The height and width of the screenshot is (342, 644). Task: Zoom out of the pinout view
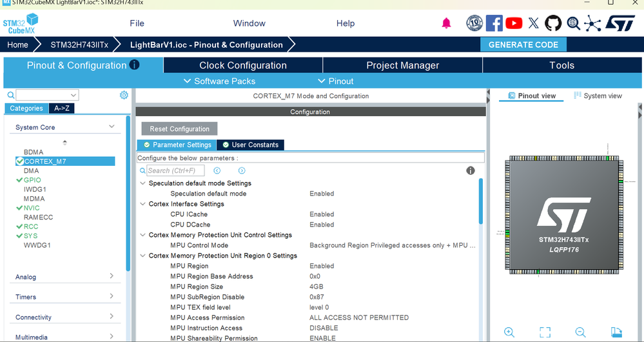[580, 332]
